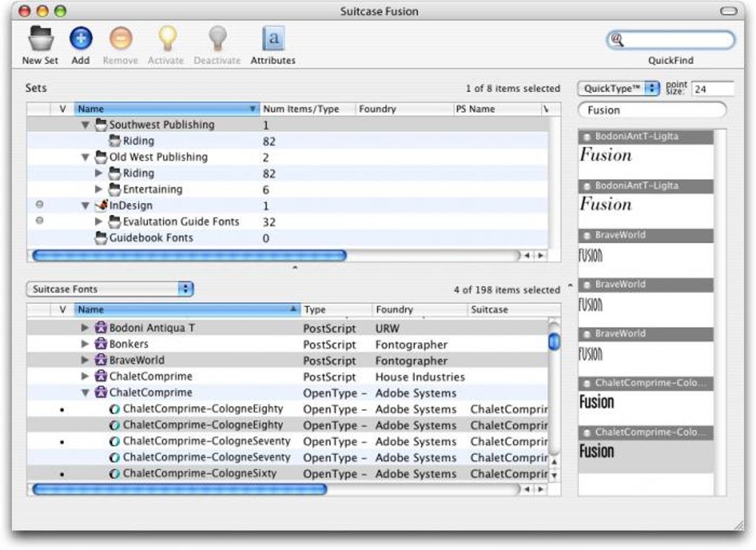756x550 pixels.
Task: Click the pane divider handle below Sets
Action: tap(295, 267)
